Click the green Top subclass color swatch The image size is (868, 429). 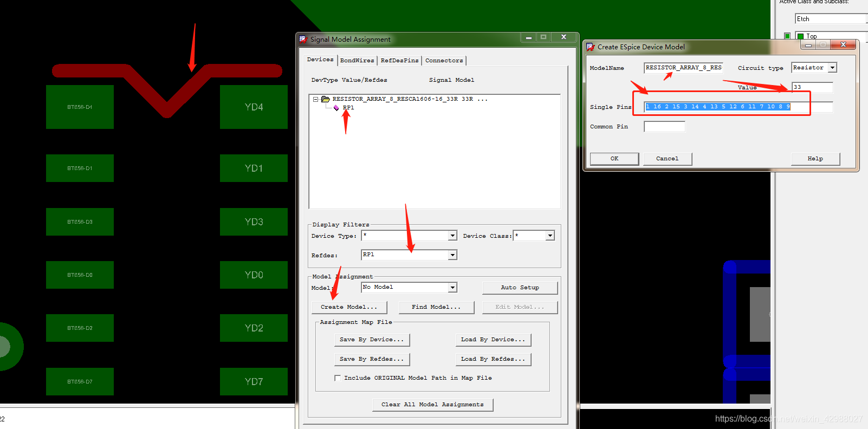point(800,36)
